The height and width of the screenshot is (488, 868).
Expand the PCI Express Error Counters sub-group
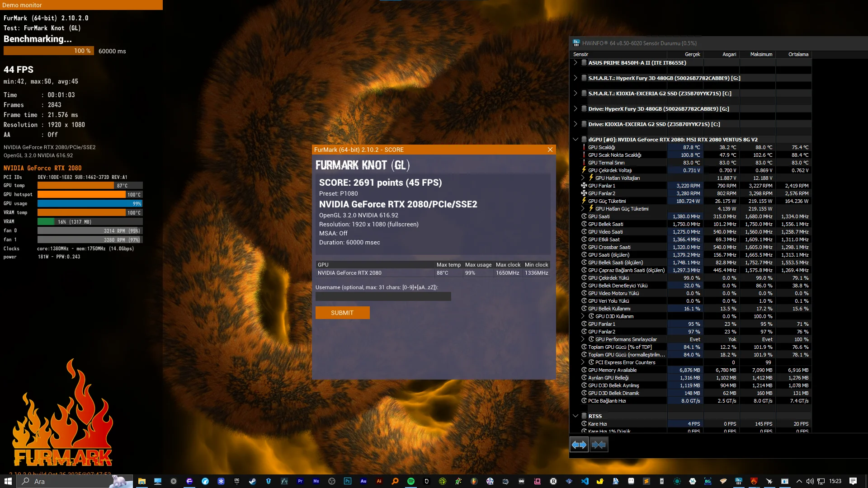[x=583, y=362]
